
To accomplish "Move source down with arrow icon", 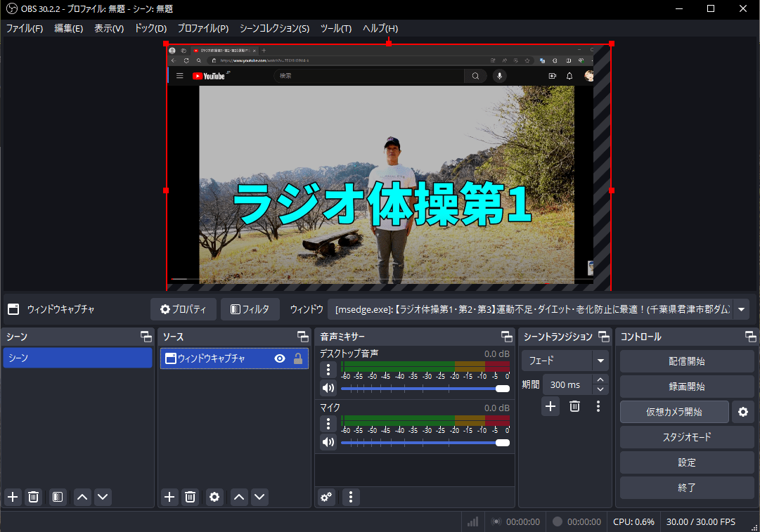I will coord(260,497).
